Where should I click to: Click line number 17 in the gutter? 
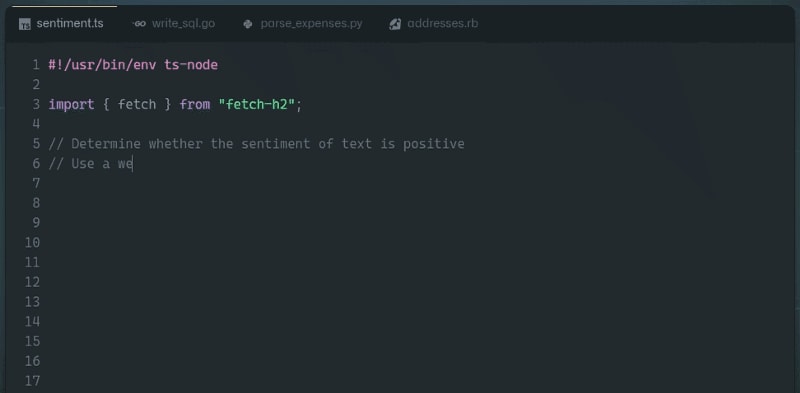pos(32,381)
